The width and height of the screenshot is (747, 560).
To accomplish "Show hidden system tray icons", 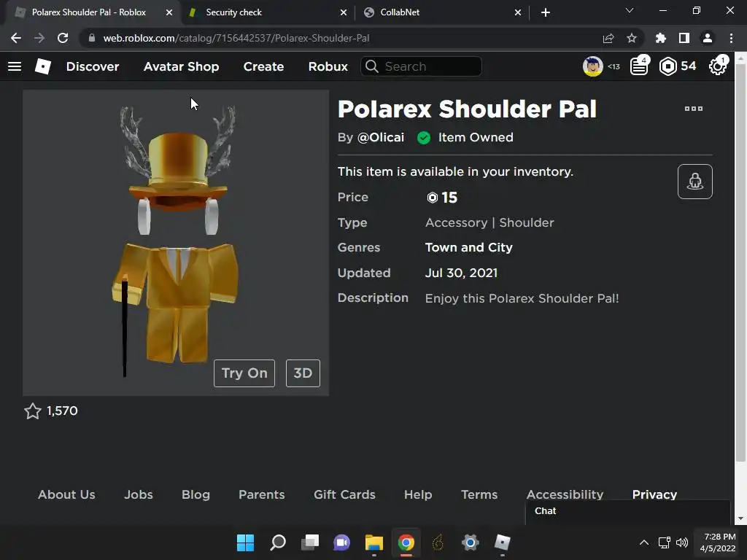I will click(x=643, y=542).
